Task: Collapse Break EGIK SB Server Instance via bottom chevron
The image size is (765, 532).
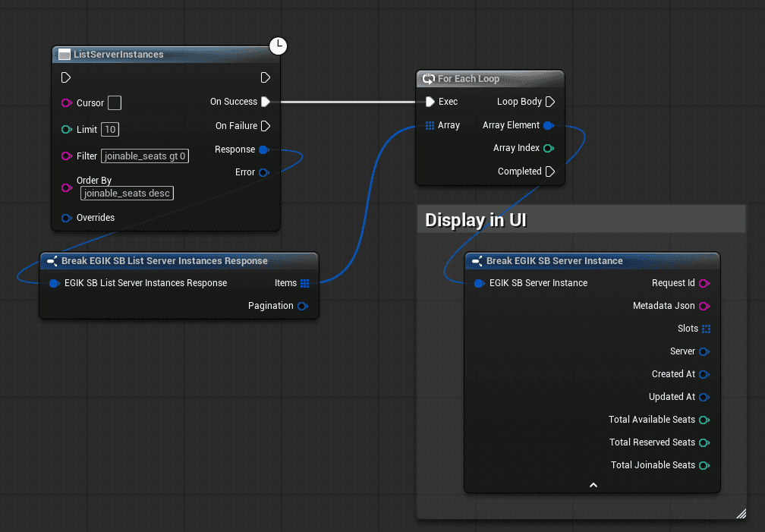Action: pyautogui.click(x=593, y=485)
